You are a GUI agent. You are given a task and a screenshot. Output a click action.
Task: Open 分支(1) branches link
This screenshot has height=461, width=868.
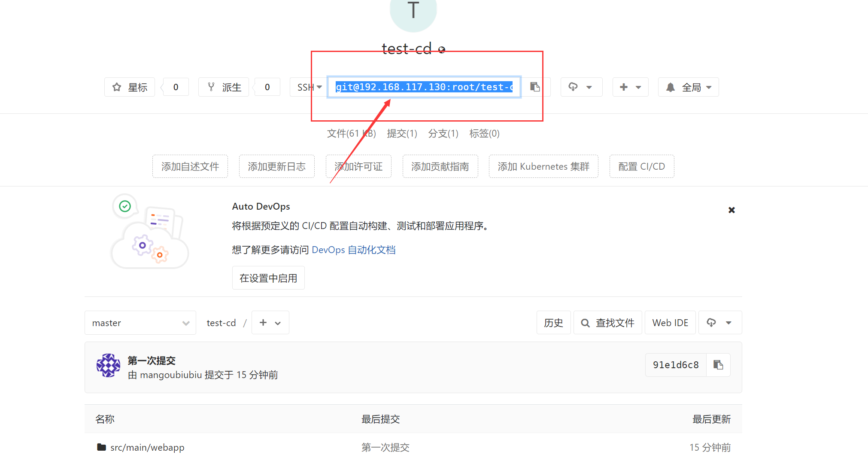[x=443, y=134]
